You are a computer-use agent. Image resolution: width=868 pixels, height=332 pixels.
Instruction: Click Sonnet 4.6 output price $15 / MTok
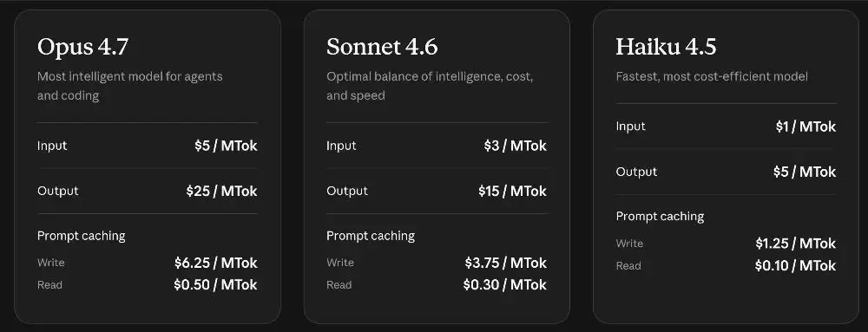click(x=513, y=191)
